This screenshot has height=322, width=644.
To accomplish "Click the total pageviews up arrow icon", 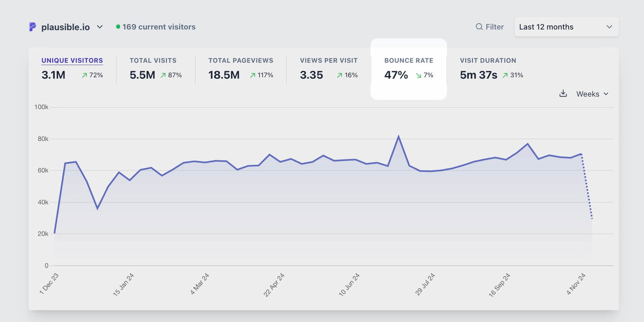I will click(x=253, y=75).
